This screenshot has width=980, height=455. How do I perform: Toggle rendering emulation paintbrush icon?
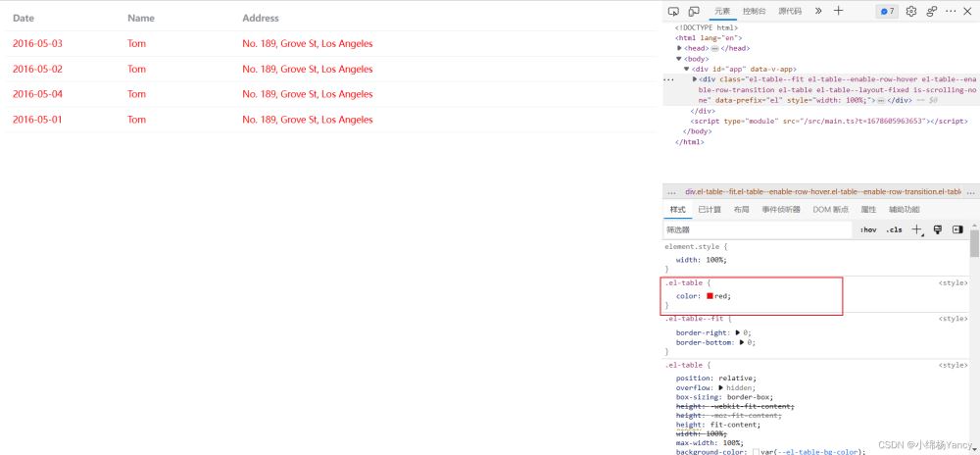(938, 230)
